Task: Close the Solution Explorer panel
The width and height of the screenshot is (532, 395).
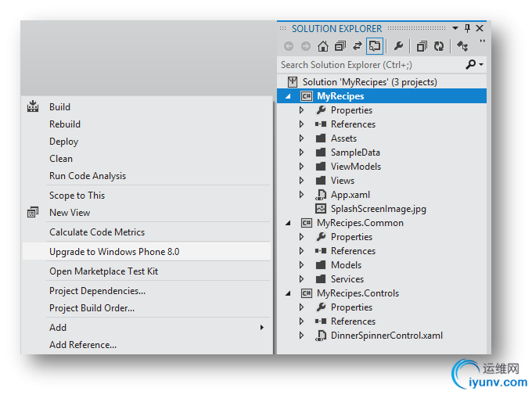Action: click(x=480, y=28)
